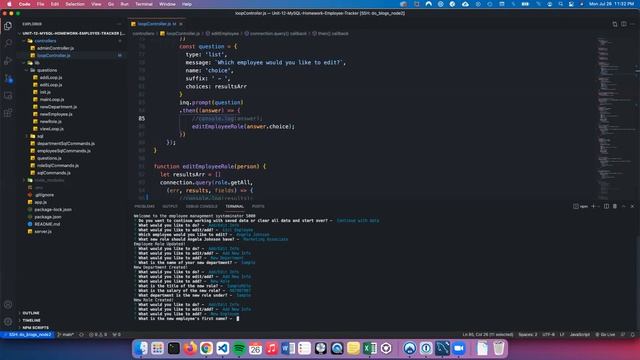The width and height of the screenshot is (640, 360).
Task: Open the Extensions view
Action: [x=8, y=113]
